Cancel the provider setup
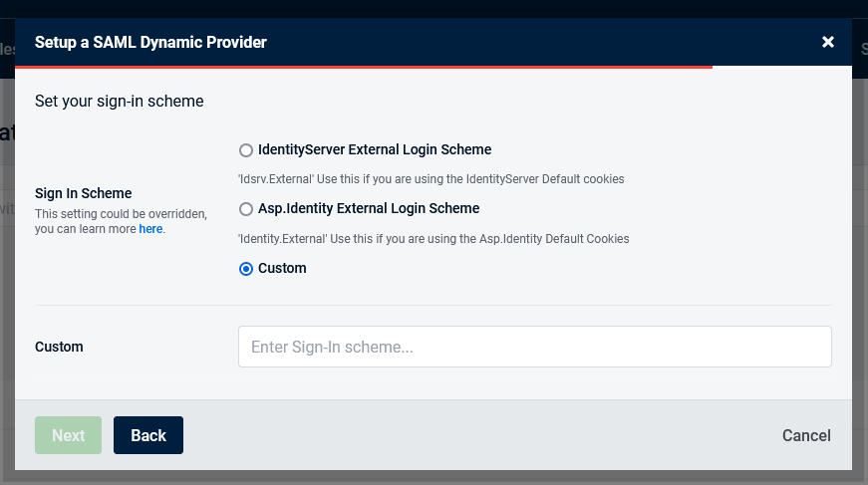Screen dimensions: 868x485 806,435
